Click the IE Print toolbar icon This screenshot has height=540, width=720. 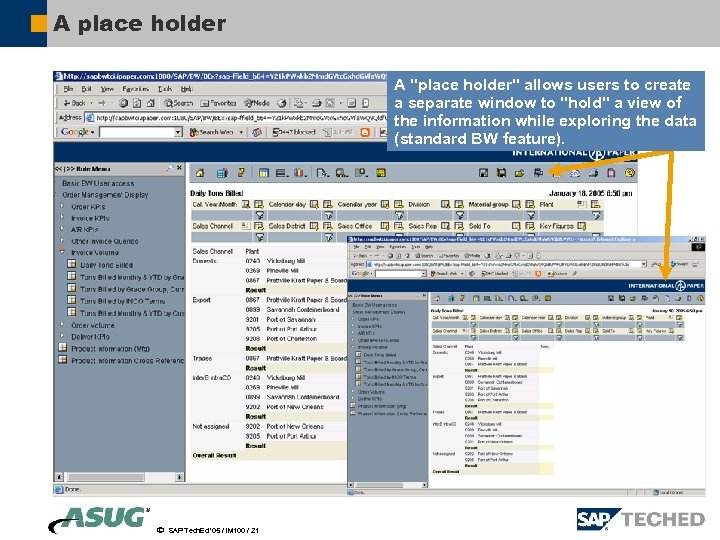click(316, 103)
